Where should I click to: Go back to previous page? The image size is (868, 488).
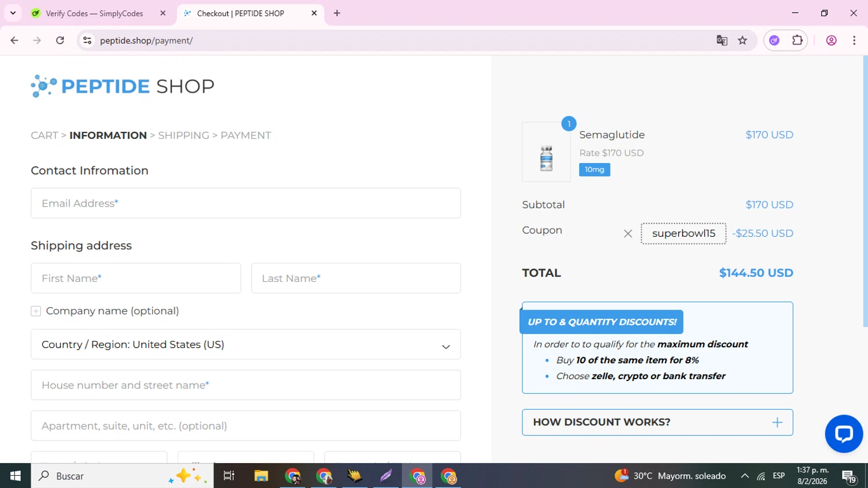[x=14, y=41]
